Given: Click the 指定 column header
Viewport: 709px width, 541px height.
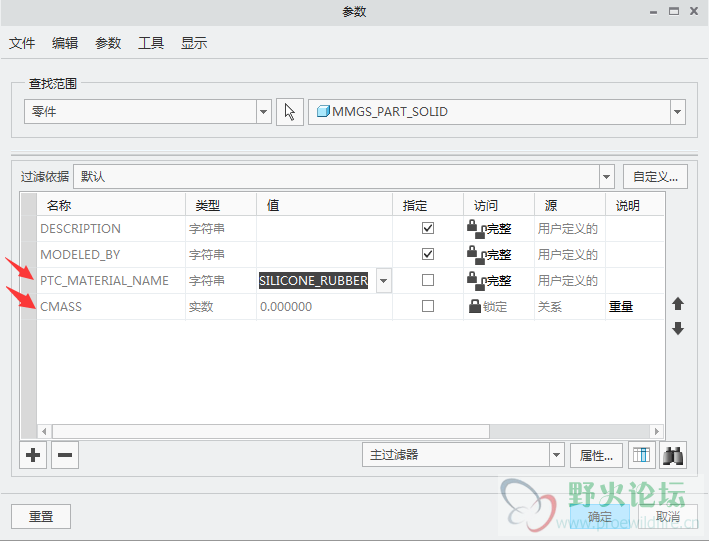Looking at the screenshot, I should (x=428, y=205).
